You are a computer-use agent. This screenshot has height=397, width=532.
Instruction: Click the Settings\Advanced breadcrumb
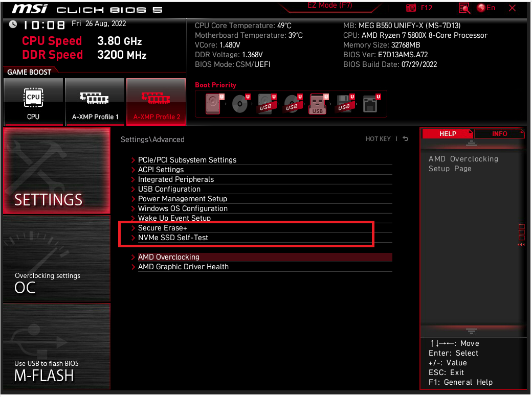(x=152, y=139)
